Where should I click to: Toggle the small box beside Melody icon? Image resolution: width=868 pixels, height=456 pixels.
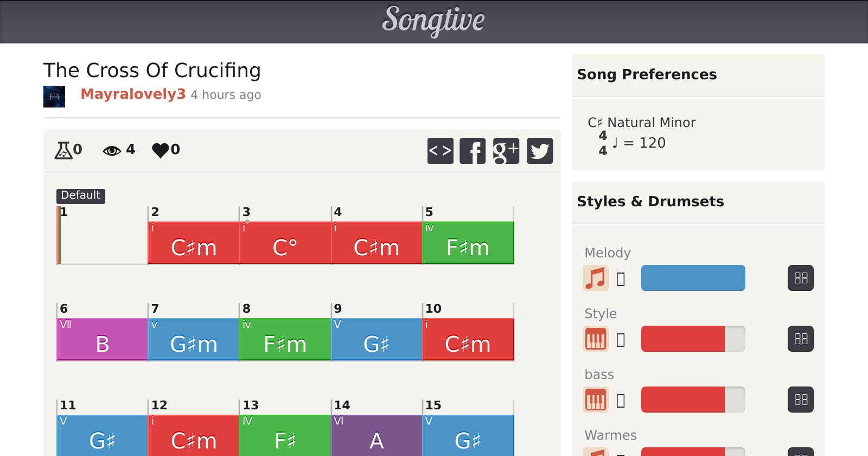tap(621, 279)
